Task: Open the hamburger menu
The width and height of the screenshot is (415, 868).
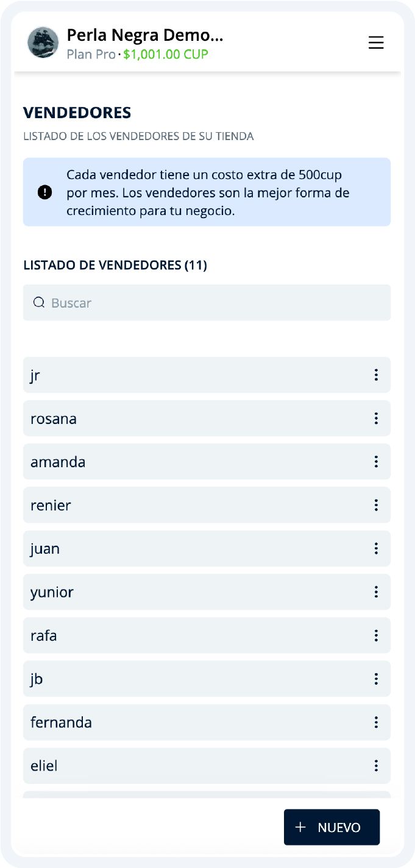Action: tap(376, 43)
